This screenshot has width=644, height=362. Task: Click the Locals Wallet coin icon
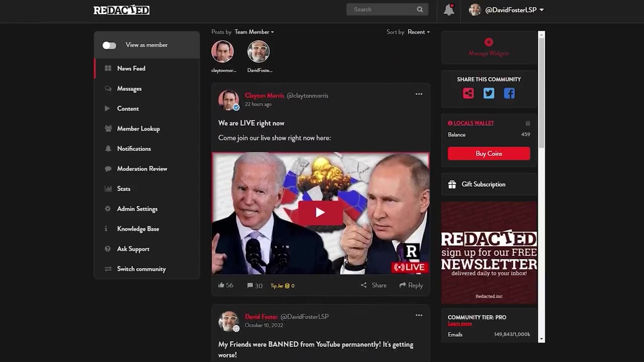point(528,123)
